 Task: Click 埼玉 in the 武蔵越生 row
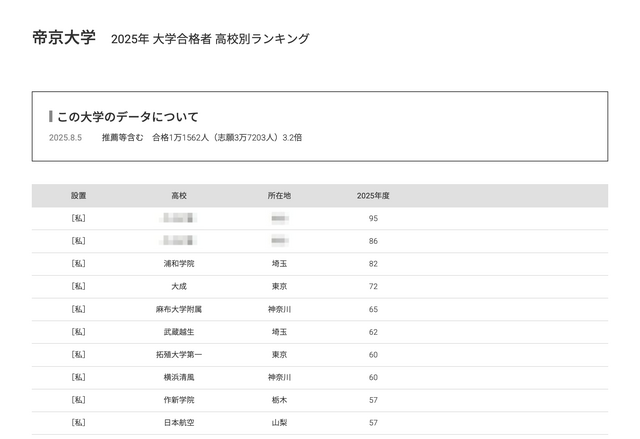(x=279, y=332)
